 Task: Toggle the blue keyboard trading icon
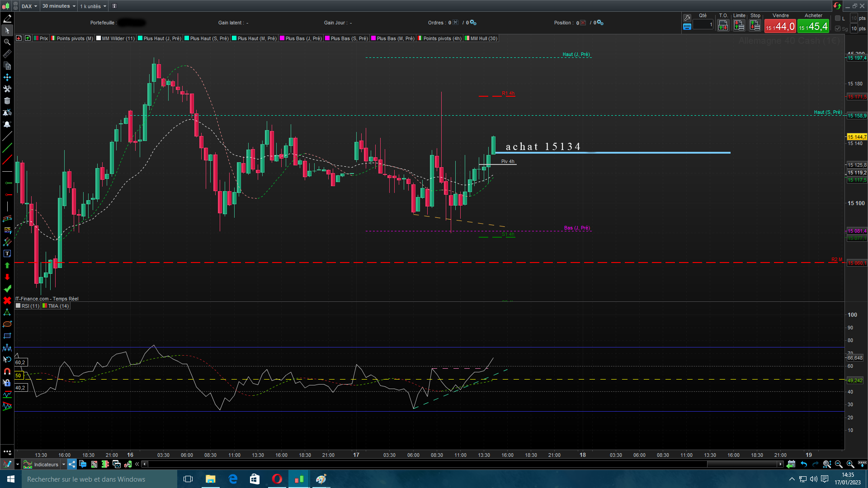pos(687,27)
